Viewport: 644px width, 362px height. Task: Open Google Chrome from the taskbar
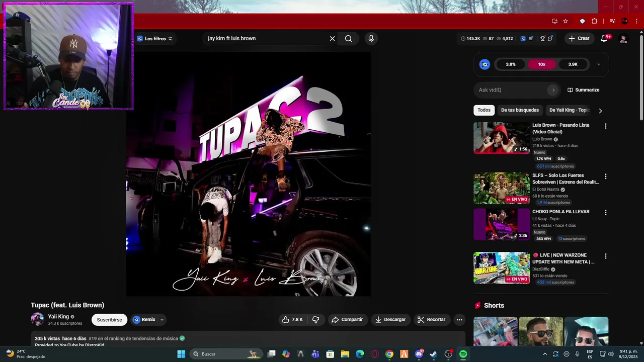point(389,354)
